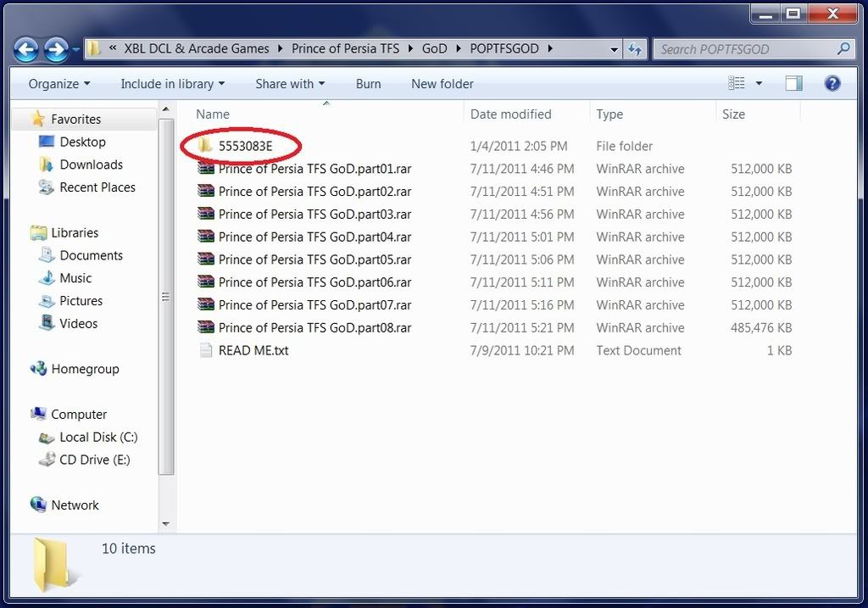The image size is (868, 608).
Task: Click the Type column header
Action: pyautogui.click(x=609, y=114)
